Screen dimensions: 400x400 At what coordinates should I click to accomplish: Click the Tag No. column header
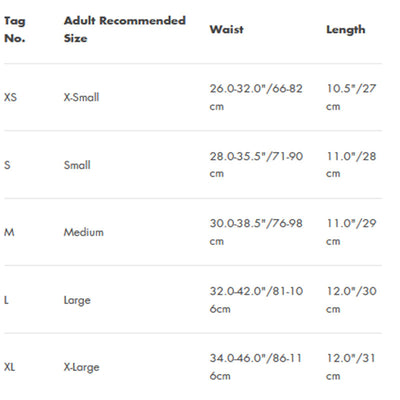pyautogui.click(x=15, y=29)
